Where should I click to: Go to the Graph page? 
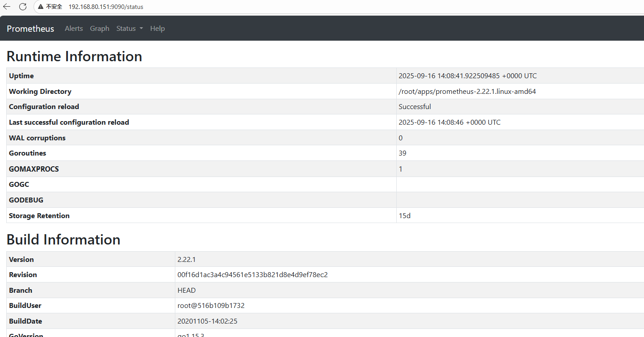click(100, 29)
